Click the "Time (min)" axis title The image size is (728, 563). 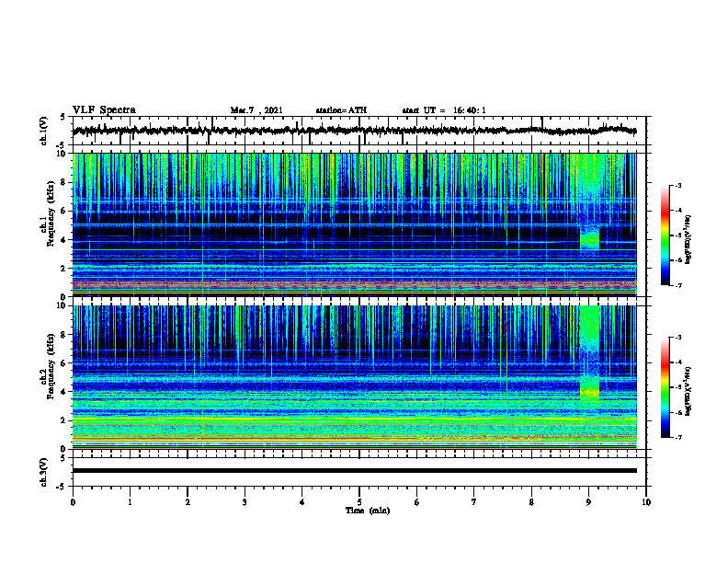click(x=368, y=511)
